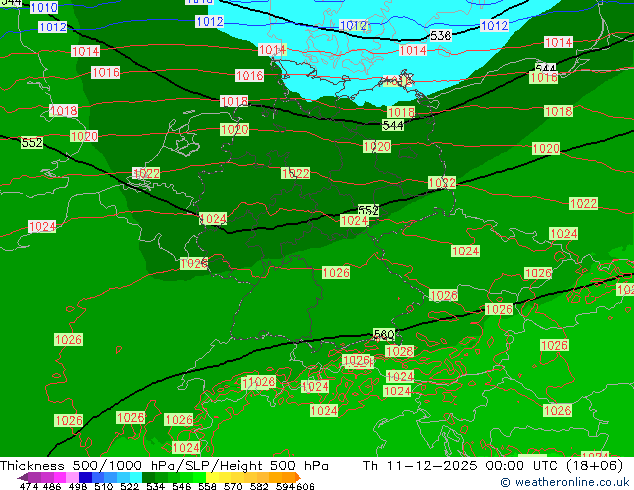Click the legend value 510
The width and height of the screenshot is (634, 490).
pyautogui.click(x=104, y=486)
